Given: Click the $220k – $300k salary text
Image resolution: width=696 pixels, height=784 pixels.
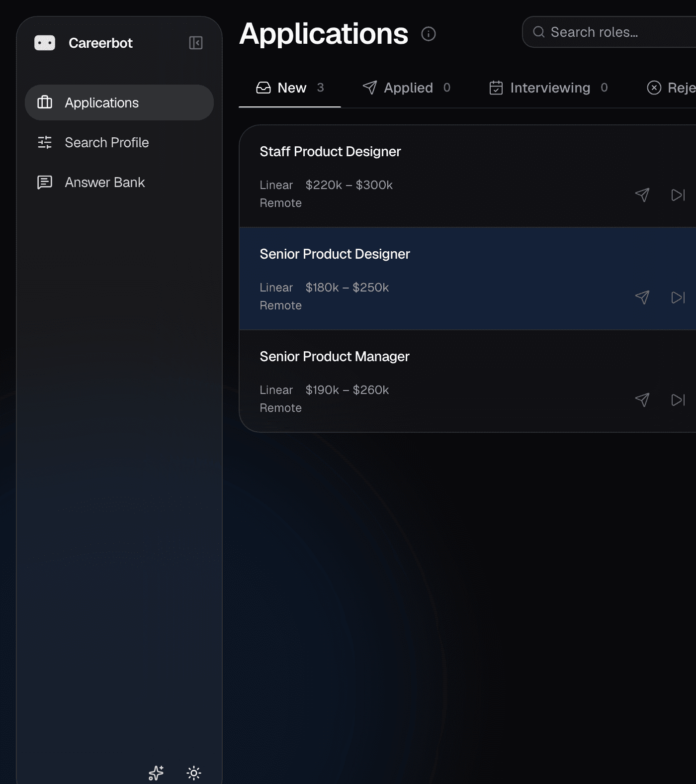Looking at the screenshot, I should (x=349, y=185).
